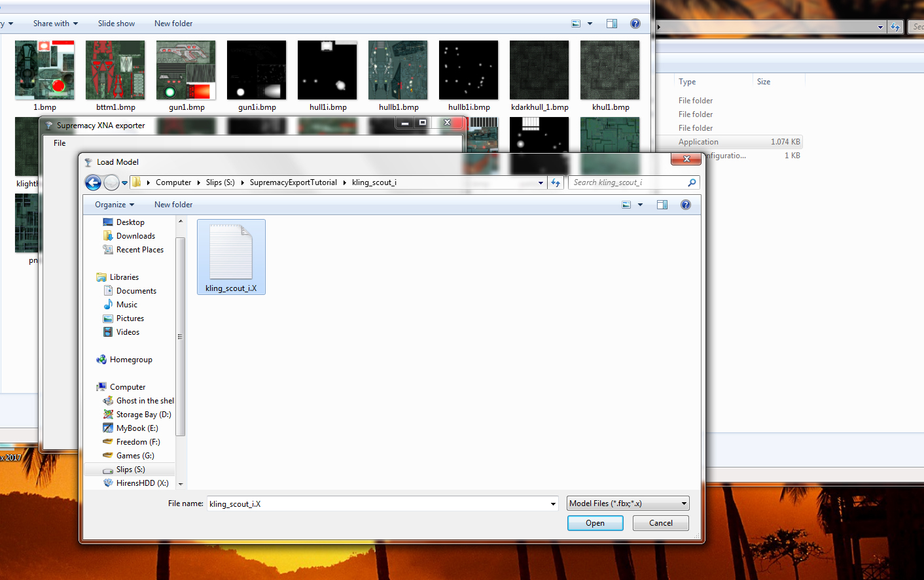Open Recent Places in navigation pane

(x=133, y=250)
